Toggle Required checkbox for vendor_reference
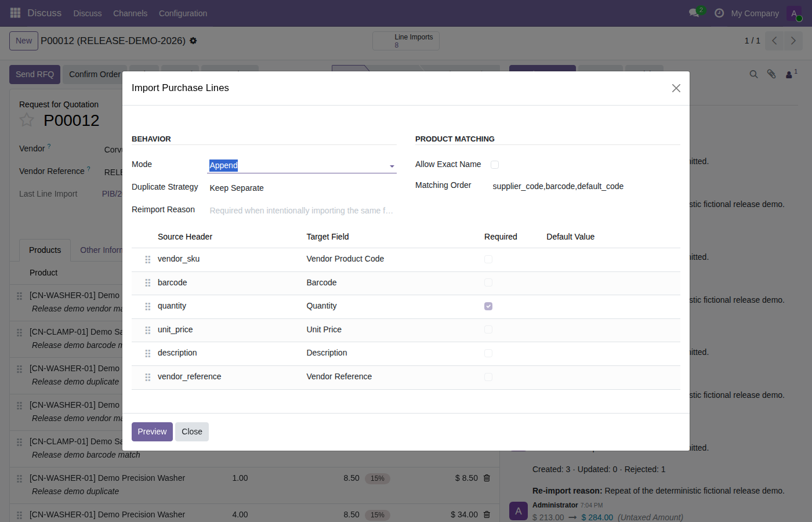Image resolution: width=812 pixels, height=522 pixels. (488, 377)
